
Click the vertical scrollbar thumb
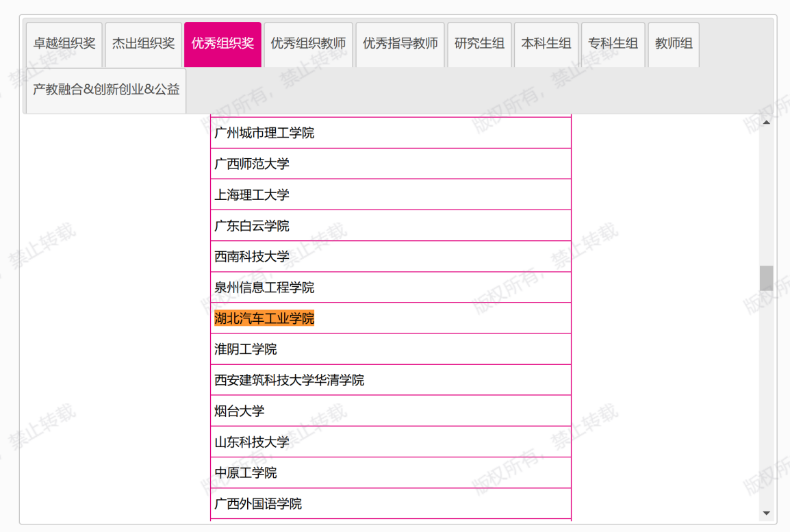[x=766, y=278]
